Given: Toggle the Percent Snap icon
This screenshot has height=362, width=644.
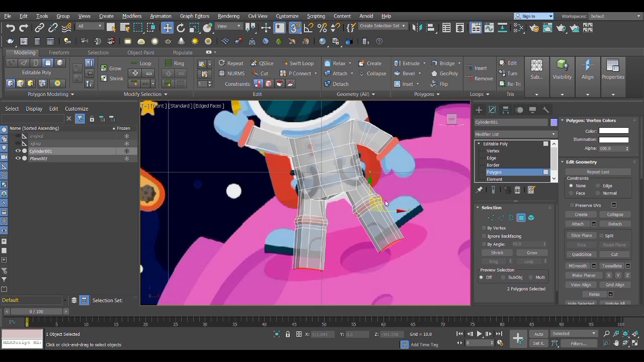Looking at the screenshot, I should (x=322, y=28).
